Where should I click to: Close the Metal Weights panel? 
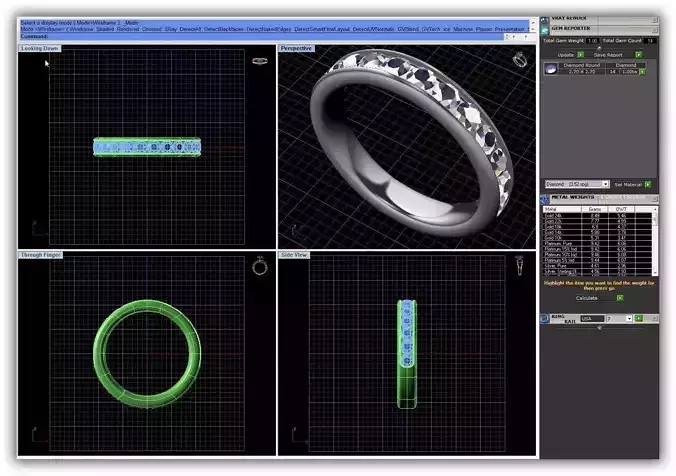pos(654,198)
